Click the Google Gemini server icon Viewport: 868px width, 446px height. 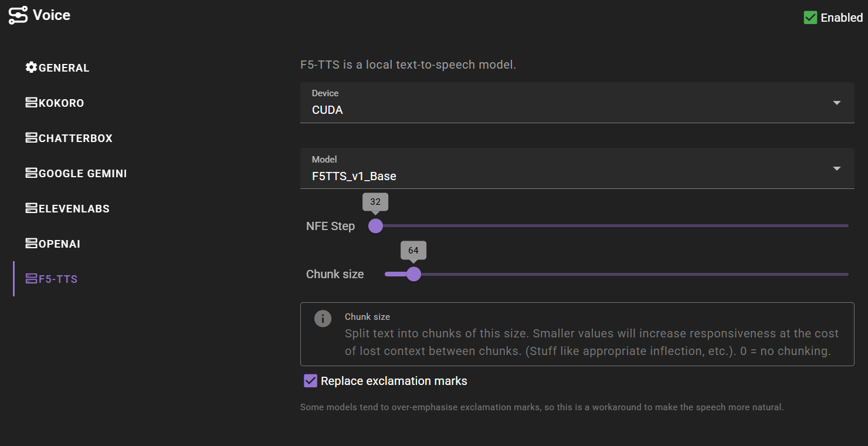pyautogui.click(x=31, y=173)
